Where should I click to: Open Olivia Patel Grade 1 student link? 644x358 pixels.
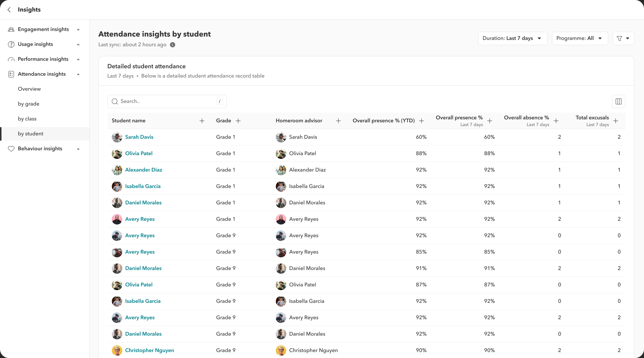pos(139,153)
